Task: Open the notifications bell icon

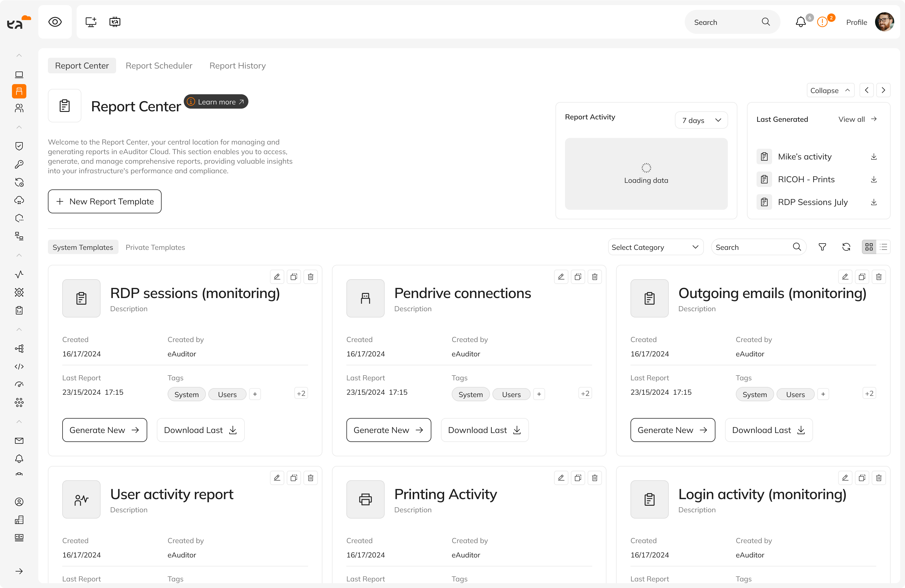Action: point(801,22)
